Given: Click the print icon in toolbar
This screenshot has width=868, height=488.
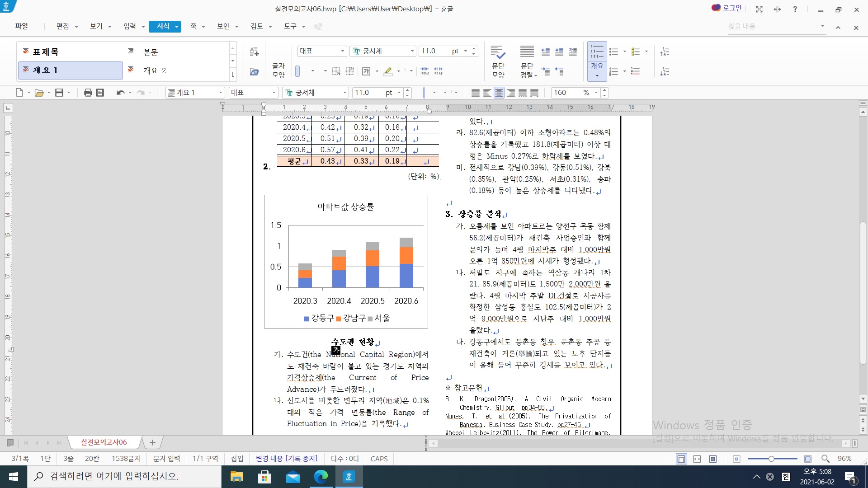Looking at the screenshot, I should coord(88,93).
